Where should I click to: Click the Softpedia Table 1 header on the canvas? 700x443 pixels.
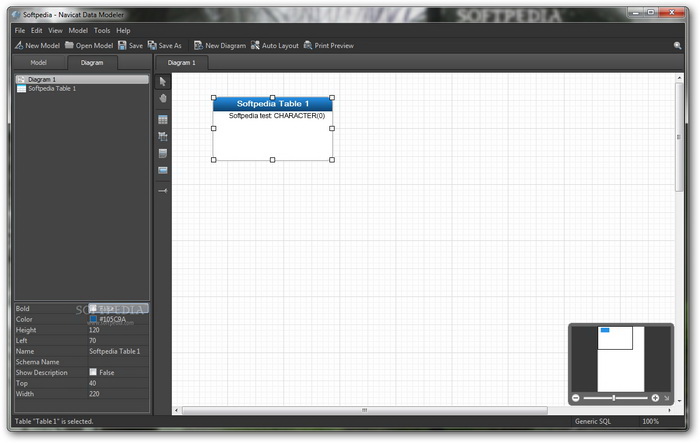click(x=273, y=104)
